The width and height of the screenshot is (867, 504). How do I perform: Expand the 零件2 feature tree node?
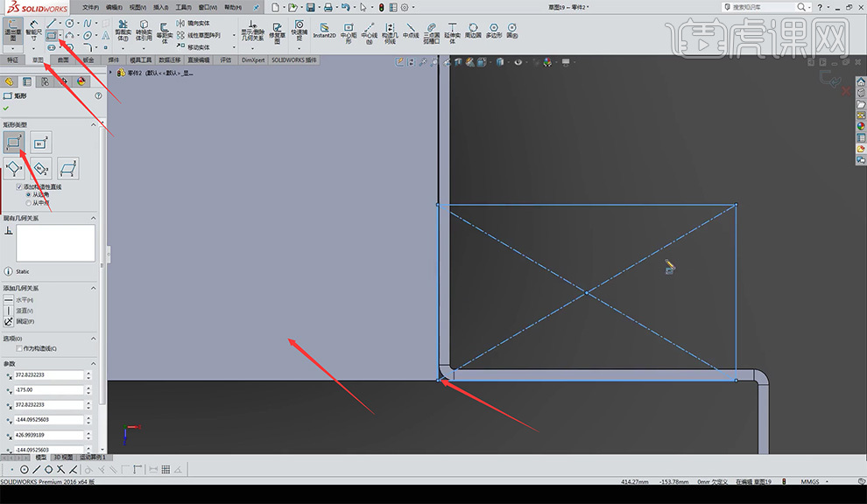point(111,73)
